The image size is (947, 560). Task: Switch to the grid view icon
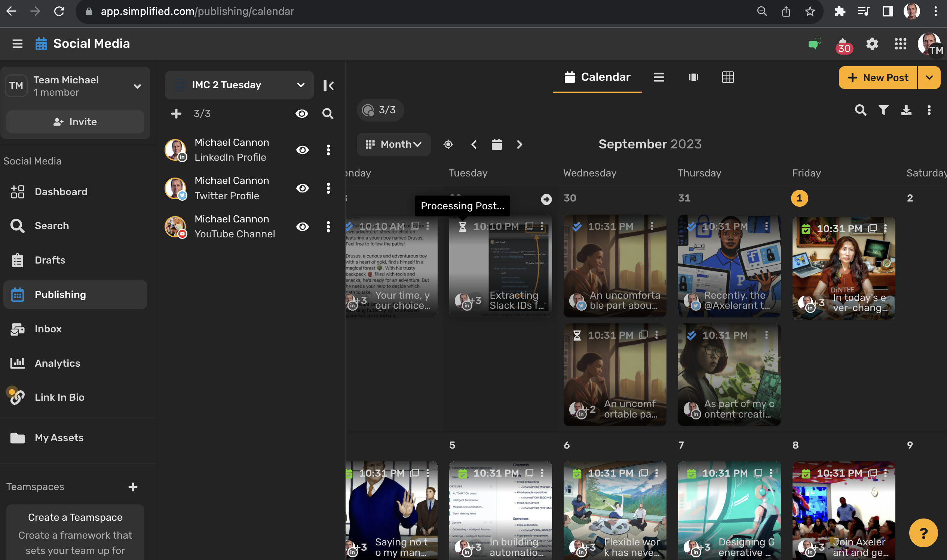(x=727, y=77)
